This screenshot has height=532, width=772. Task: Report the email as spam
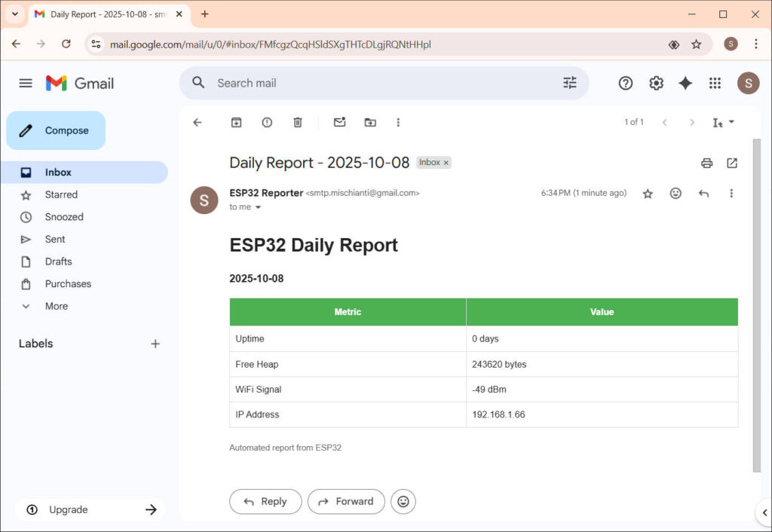267,121
